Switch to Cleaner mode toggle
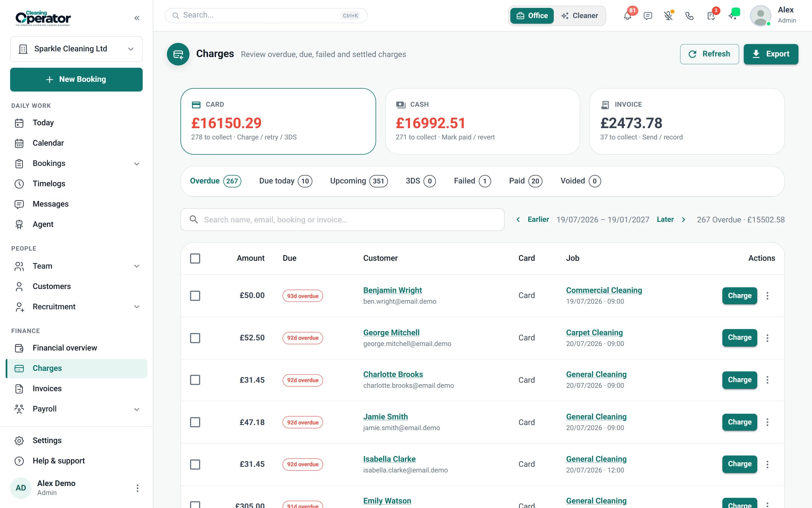The image size is (812, 508). pos(580,16)
